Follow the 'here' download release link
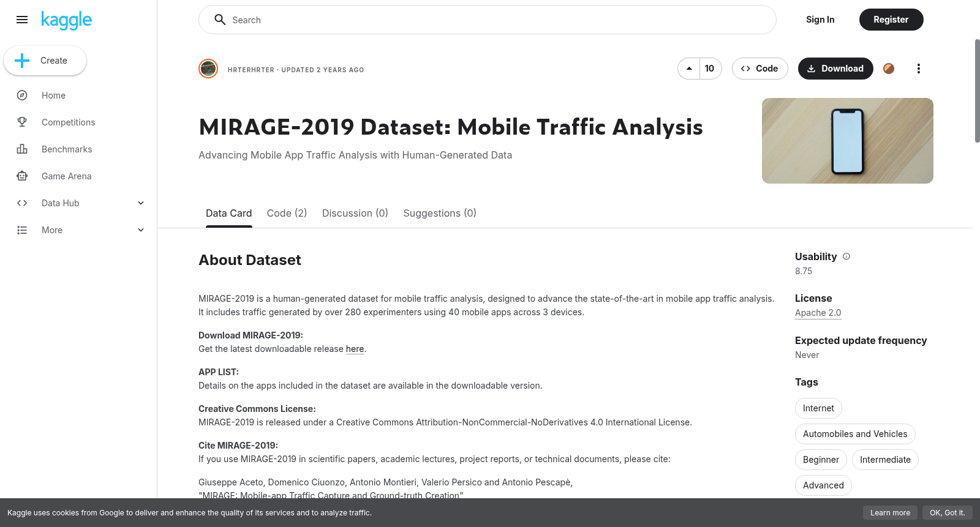Viewport: 980px width, 527px height. pos(355,349)
